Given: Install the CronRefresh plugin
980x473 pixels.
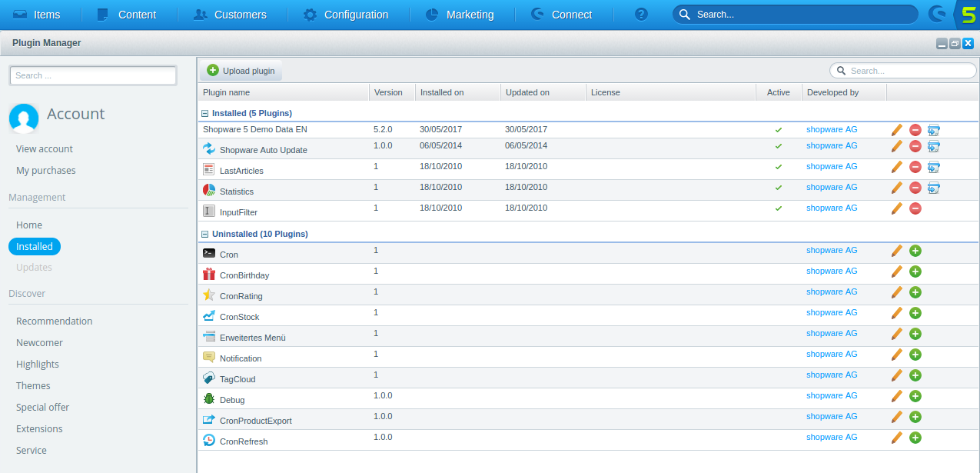Looking at the screenshot, I should 915,438.
